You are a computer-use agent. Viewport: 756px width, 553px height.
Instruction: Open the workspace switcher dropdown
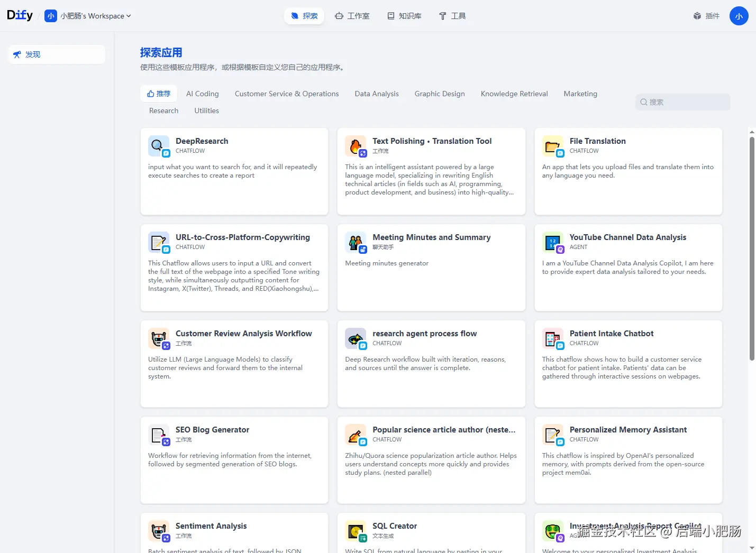pos(88,16)
